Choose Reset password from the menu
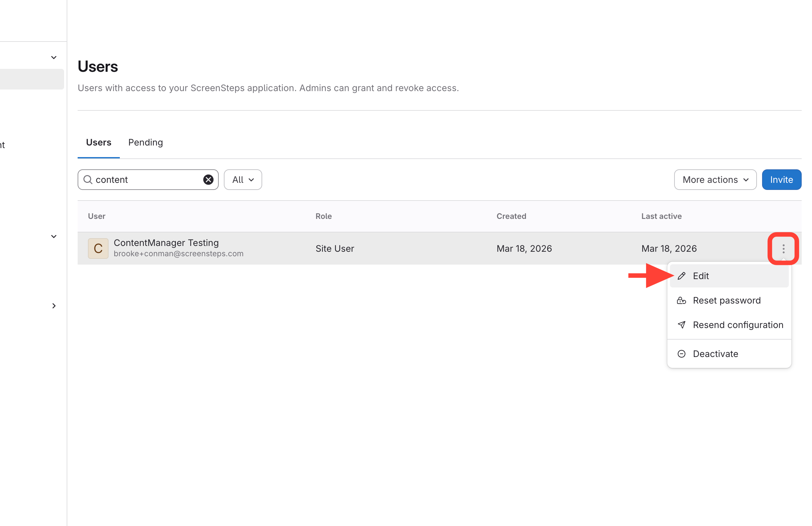Screen dimensions: 812x526 click(x=727, y=300)
